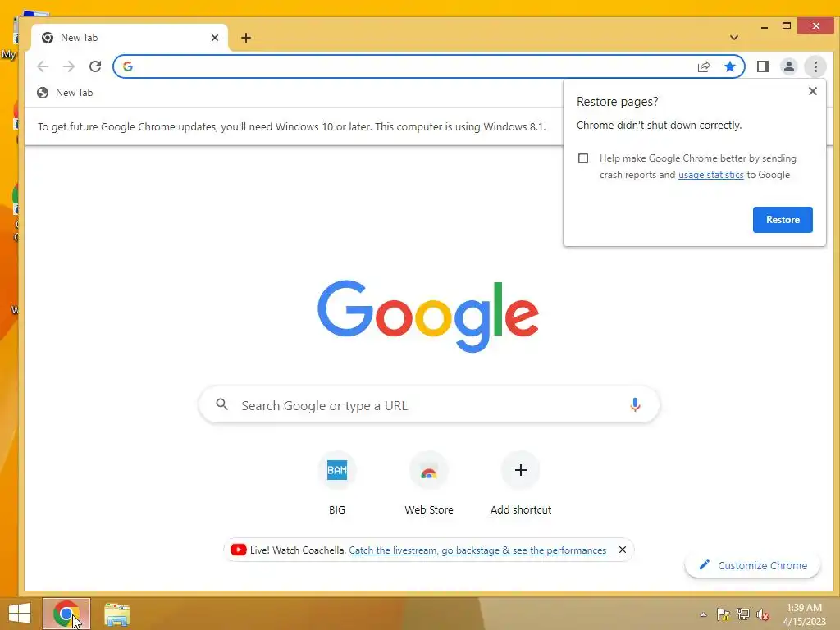Click the back navigation arrow

(x=43, y=66)
